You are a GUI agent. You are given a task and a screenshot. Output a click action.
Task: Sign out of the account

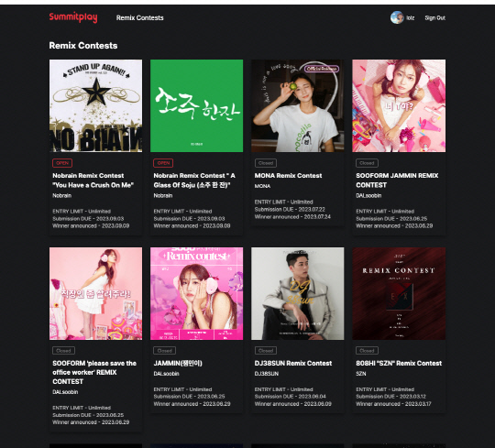(434, 18)
